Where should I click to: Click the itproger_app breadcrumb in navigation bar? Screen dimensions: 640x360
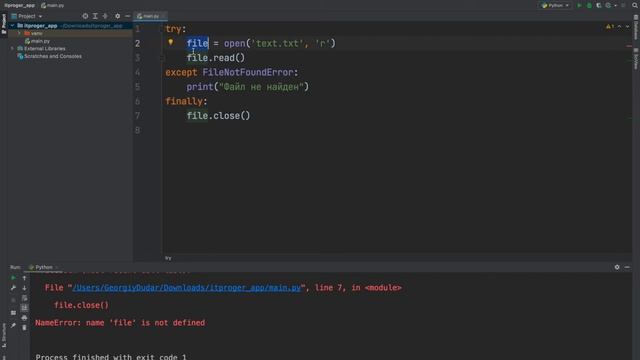click(x=19, y=5)
